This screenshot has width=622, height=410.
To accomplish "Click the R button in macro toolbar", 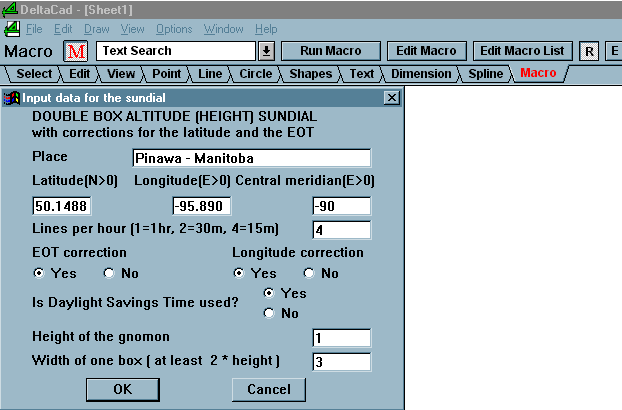I will [589, 51].
